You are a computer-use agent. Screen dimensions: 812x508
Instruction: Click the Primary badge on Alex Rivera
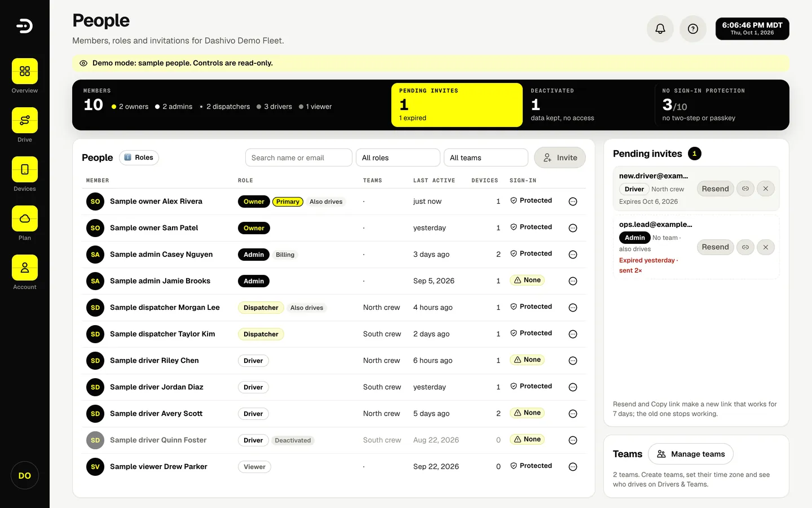click(288, 202)
